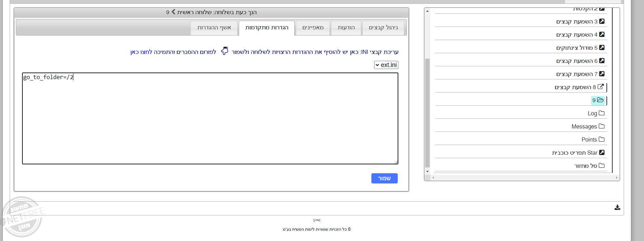Follow the forum support link לחצו כאן
Screen dimensions: 644x241
point(141,52)
